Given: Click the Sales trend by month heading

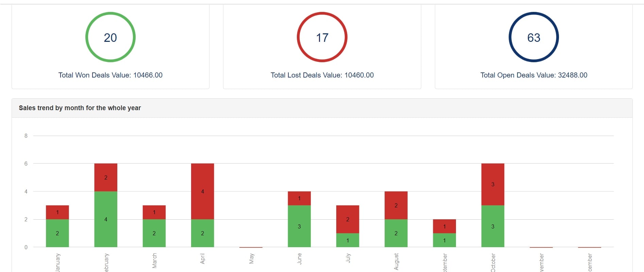Looking at the screenshot, I should 80,108.
